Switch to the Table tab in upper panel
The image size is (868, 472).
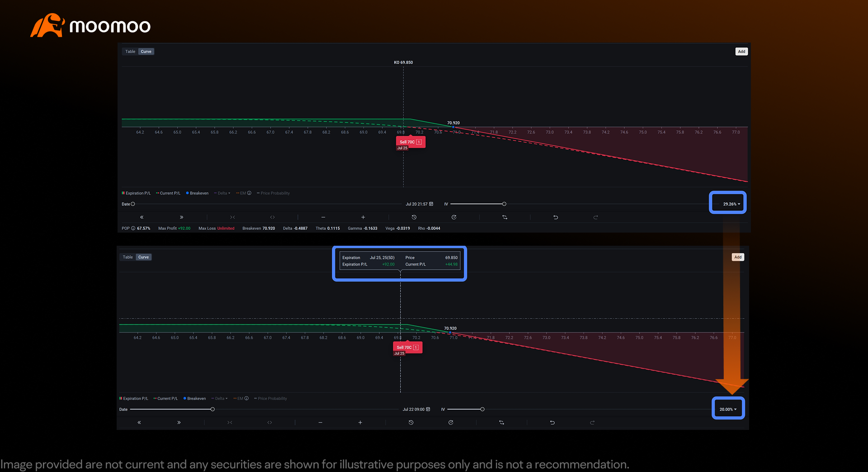point(130,52)
